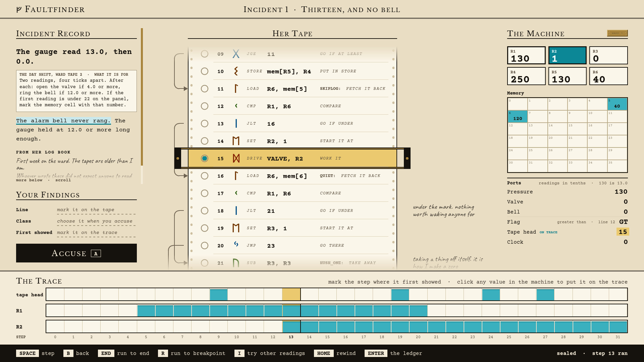The height and width of the screenshot is (362, 644).
Task: Click the SET rune icon on line 14
Action: coord(236,141)
